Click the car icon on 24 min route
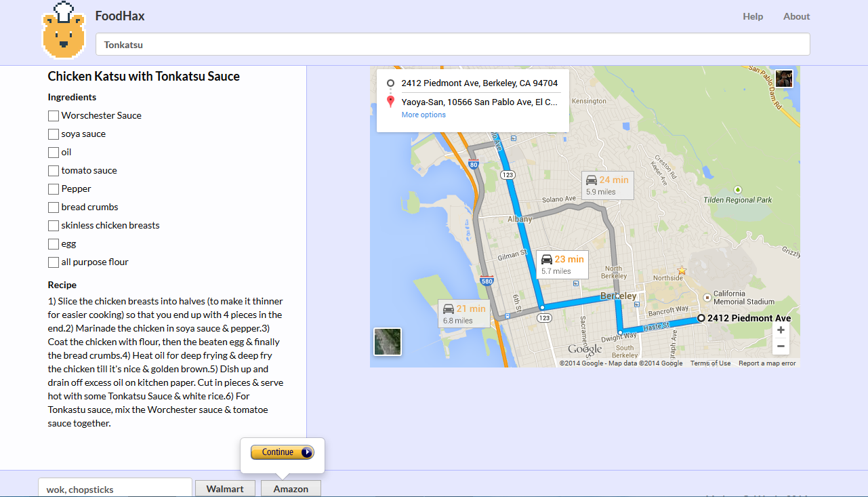Screen dimensions: 868x497 [592, 180]
